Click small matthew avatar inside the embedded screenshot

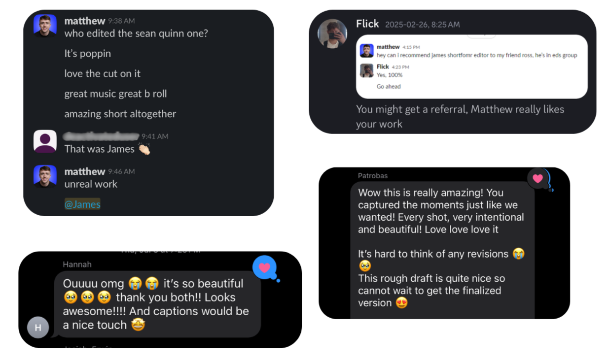(366, 51)
